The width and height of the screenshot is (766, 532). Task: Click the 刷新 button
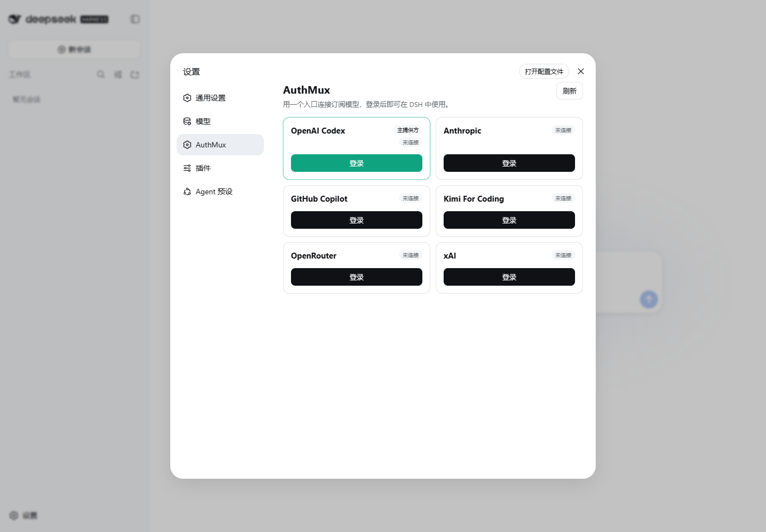pyautogui.click(x=570, y=91)
